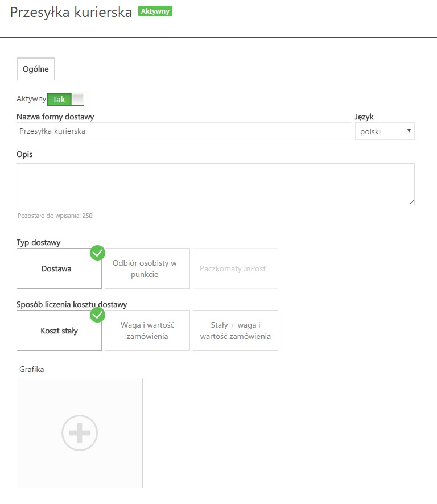
Task: Select Odbiór osobisty w punkcie option
Action: (147, 268)
